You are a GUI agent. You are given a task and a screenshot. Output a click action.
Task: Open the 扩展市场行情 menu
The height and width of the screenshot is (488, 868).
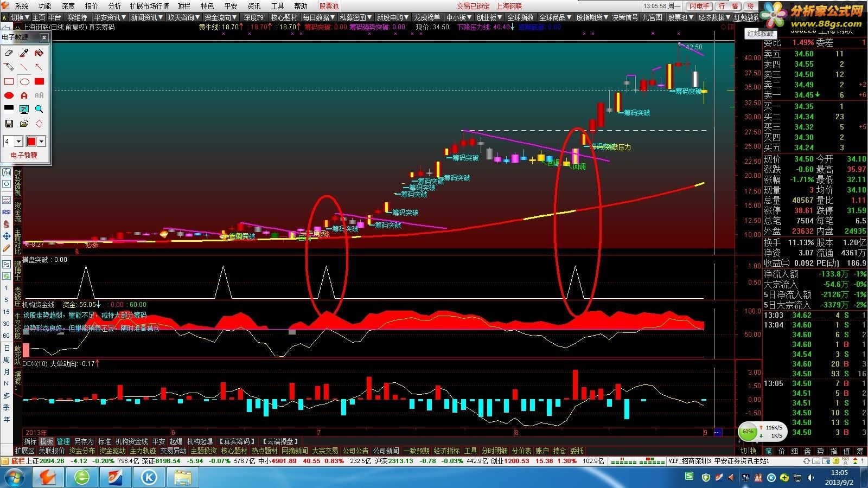[x=149, y=6]
